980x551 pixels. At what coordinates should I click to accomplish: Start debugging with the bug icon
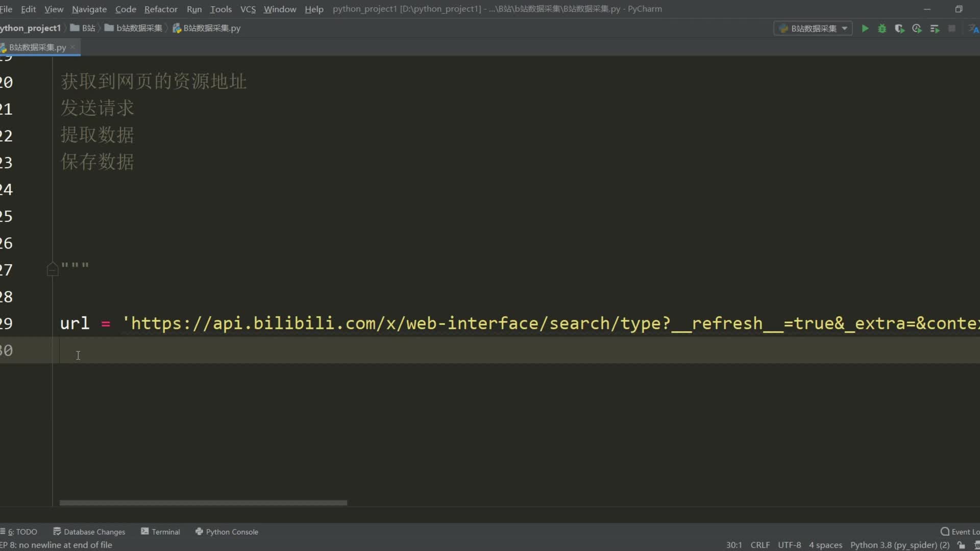click(882, 29)
